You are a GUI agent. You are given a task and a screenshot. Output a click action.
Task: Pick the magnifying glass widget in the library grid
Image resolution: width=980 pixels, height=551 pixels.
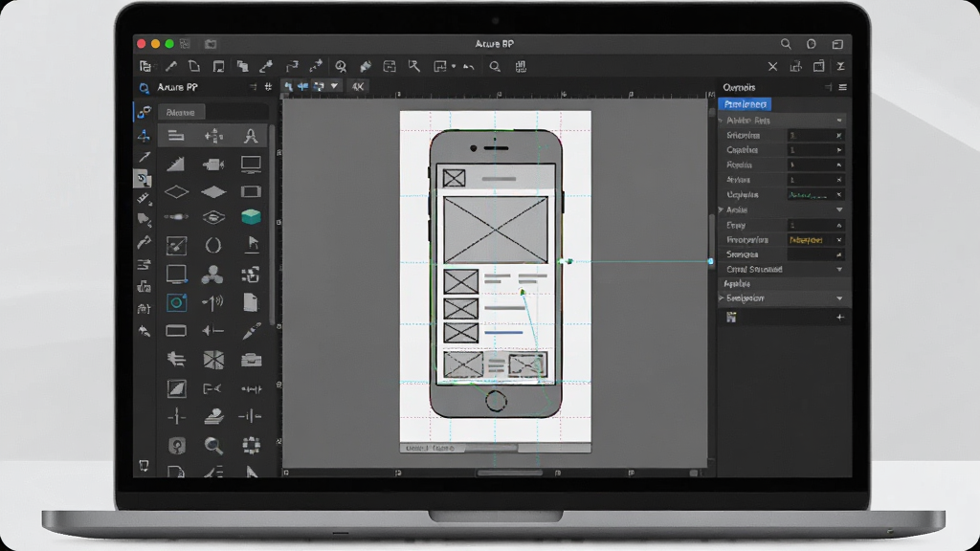(x=213, y=445)
